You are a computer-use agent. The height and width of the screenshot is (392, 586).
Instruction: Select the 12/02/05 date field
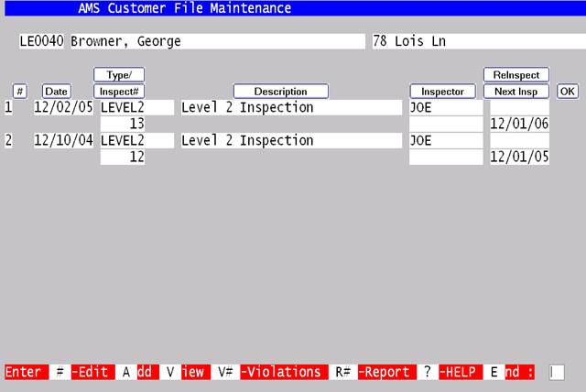tap(63, 108)
